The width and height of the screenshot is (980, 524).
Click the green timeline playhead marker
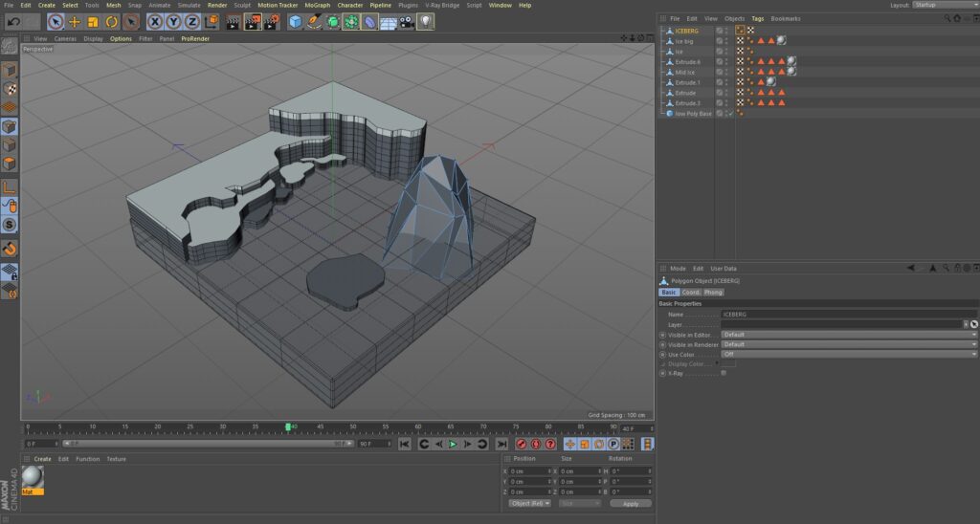[x=287, y=426]
